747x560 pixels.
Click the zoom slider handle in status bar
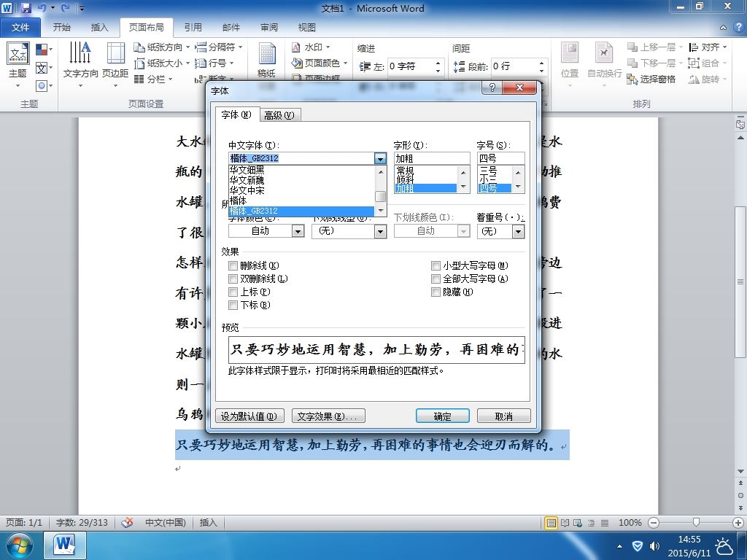[695, 523]
